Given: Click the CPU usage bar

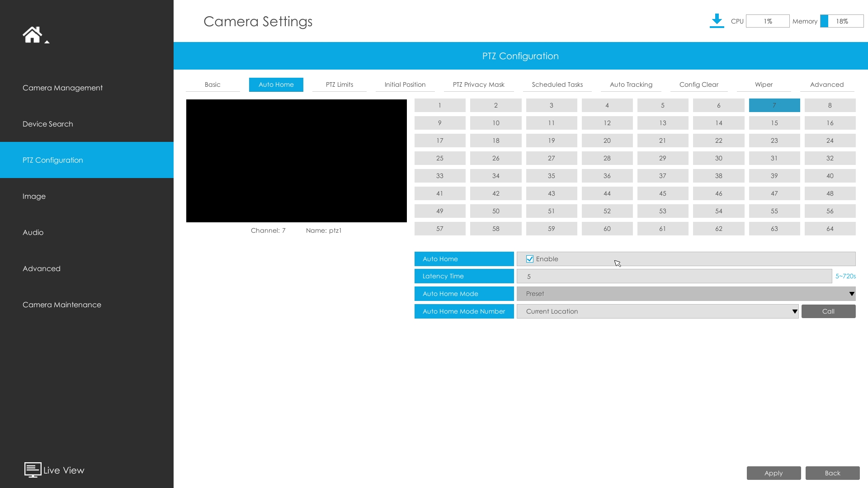Looking at the screenshot, I should pos(768,21).
